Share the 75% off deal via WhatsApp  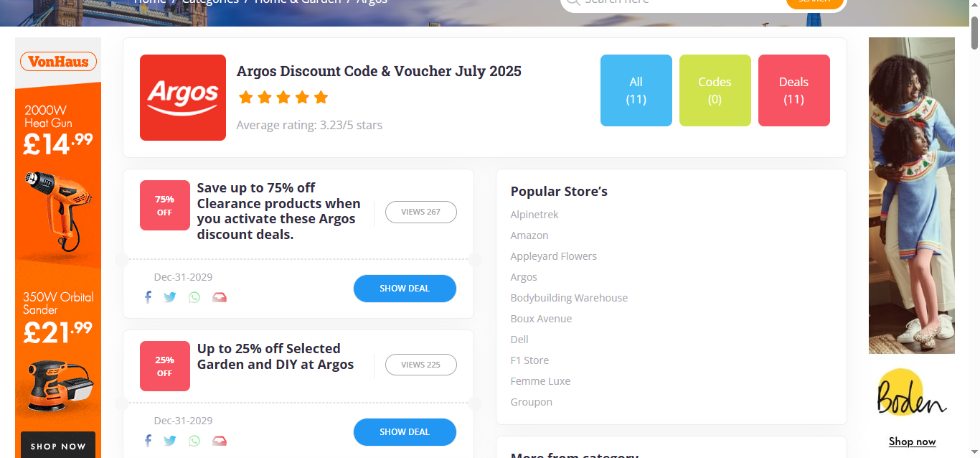tap(194, 297)
